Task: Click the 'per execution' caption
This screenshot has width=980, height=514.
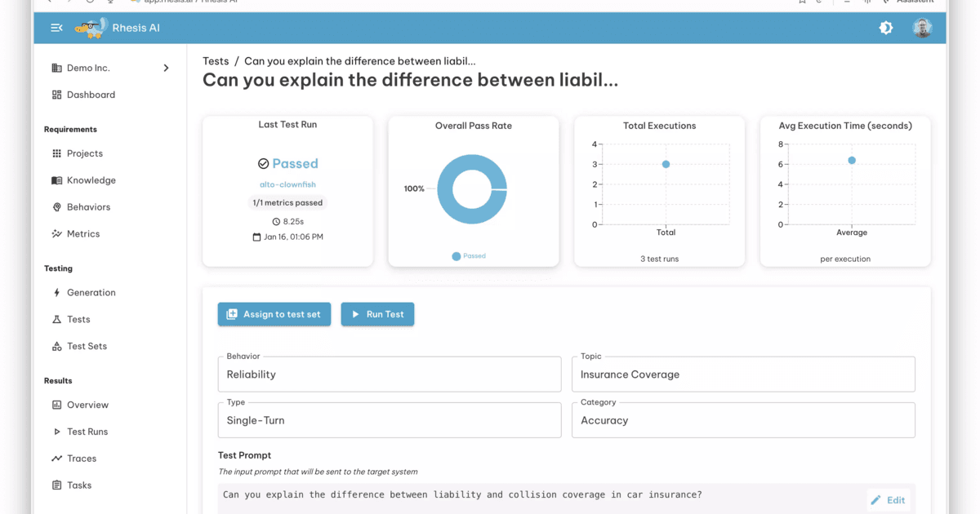Action: (x=845, y=259)
